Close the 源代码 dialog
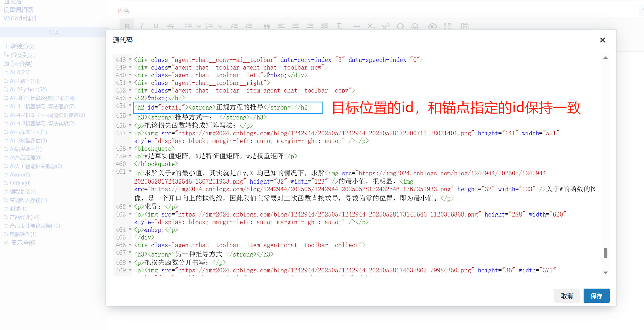644x330 pixels. pos(603,40)
